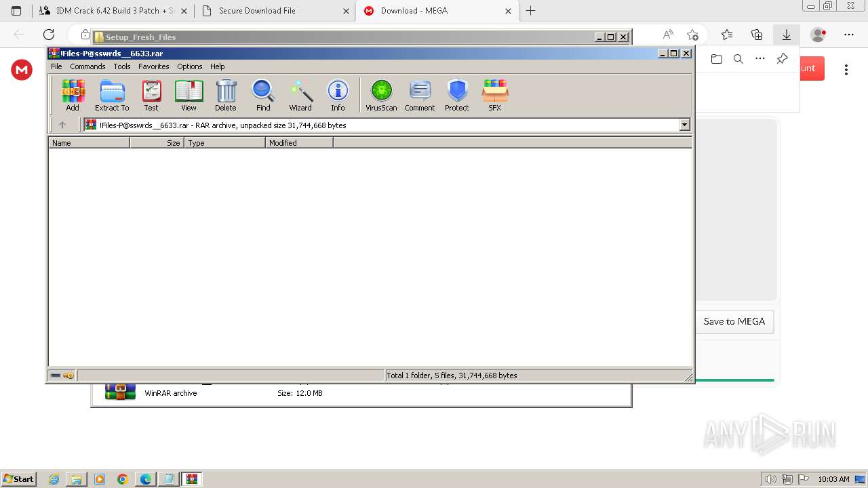Sort by the Modified column header
Image resolution: width=868 pixels, height=488 pixels.
click(299, 143)
